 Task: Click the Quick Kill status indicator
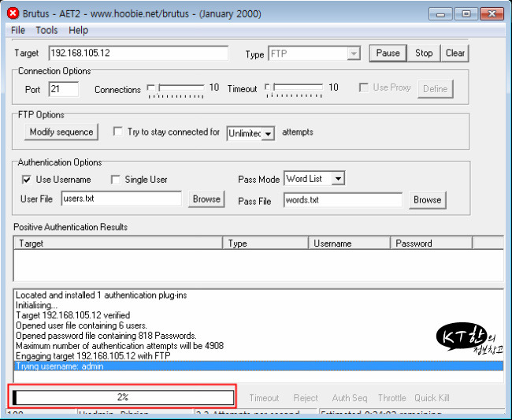pyautogui.click(x=432, y=398)
